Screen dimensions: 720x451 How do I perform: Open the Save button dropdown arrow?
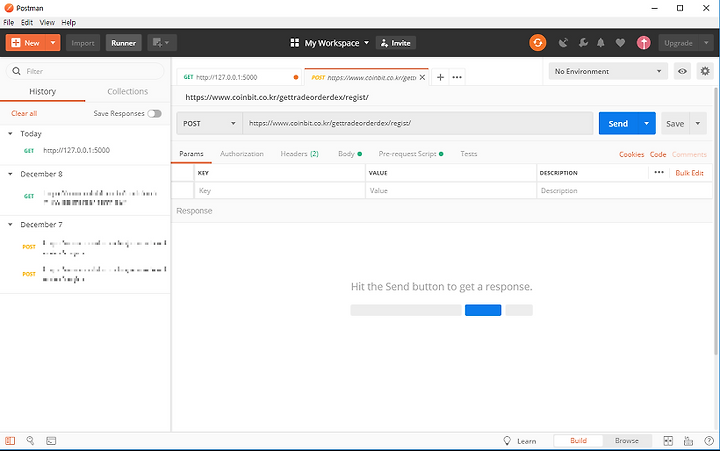click(698, 124)
